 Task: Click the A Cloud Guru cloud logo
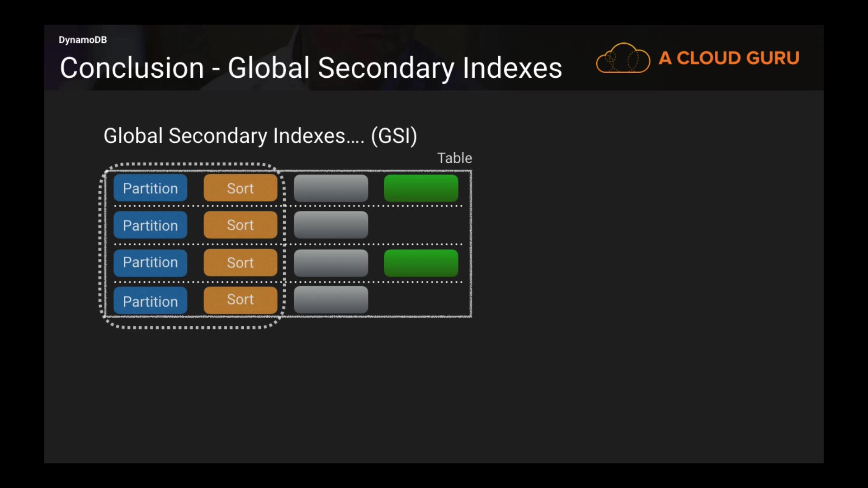[623, 58]
